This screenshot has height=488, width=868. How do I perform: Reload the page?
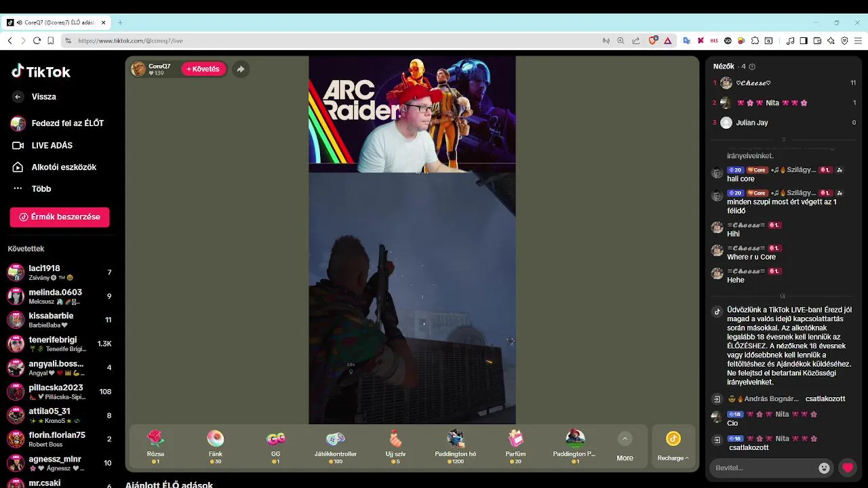tap(37, 41)
